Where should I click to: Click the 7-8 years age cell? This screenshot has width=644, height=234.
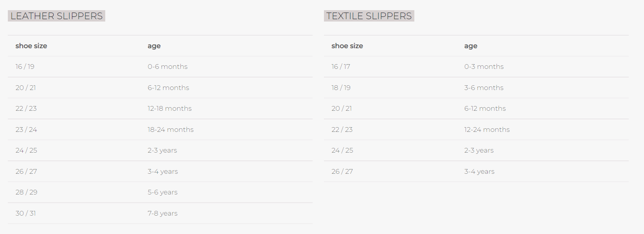[162, 213]
